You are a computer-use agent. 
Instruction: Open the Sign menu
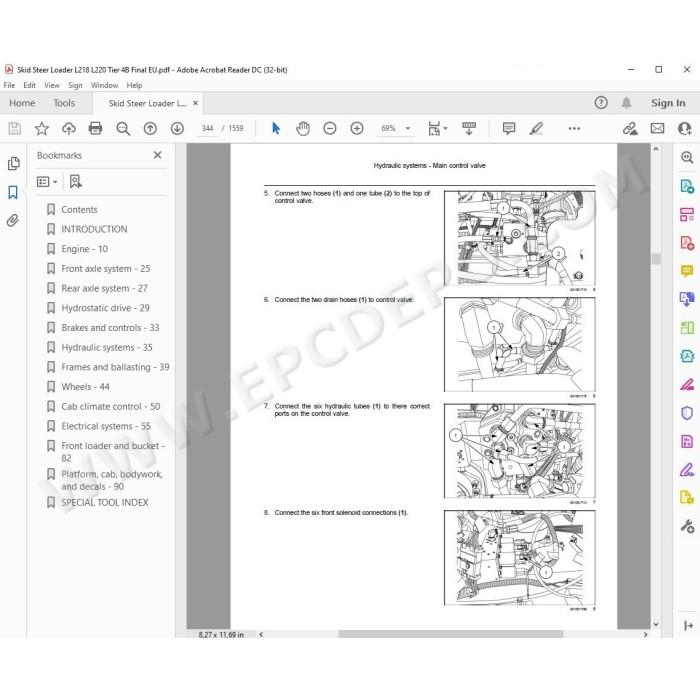[75, 85]
